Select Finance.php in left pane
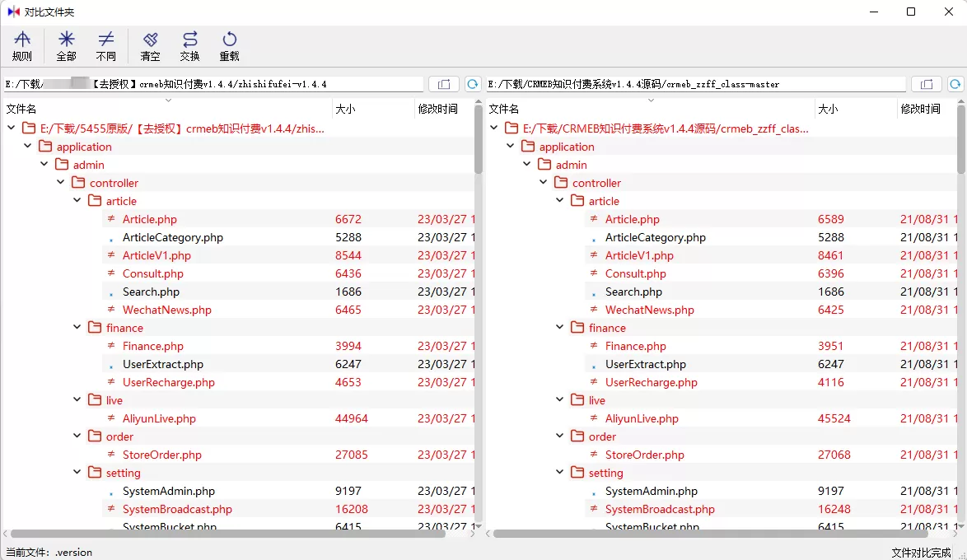This screenshot has height=560, width=967. 153,346
